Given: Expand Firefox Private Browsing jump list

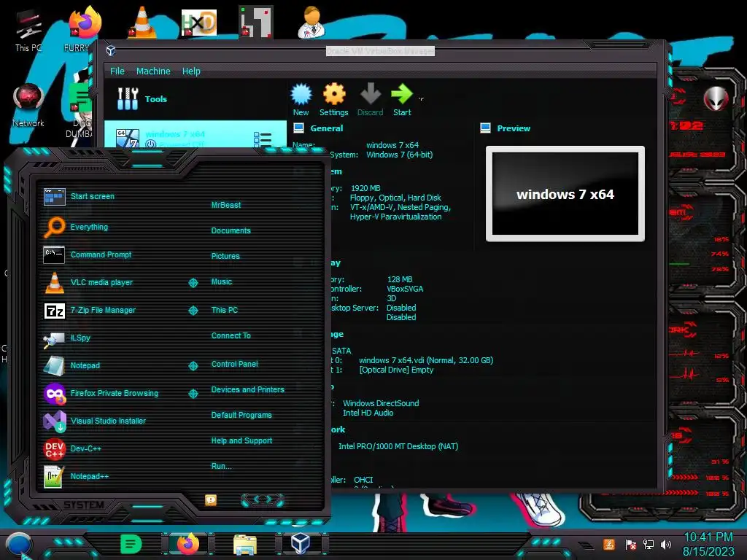Looking at the screenshot, I should (x=193, y=393).
